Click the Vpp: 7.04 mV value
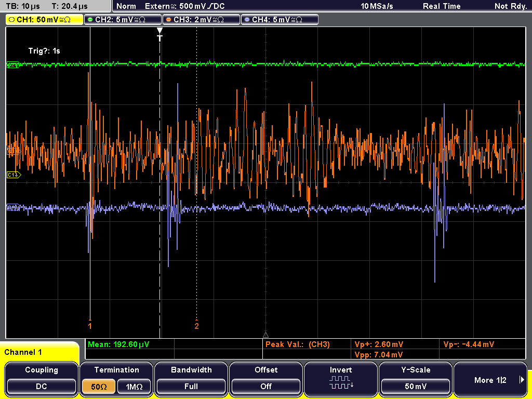Viewport: 532px width, 399px height. tap(379, 355)
